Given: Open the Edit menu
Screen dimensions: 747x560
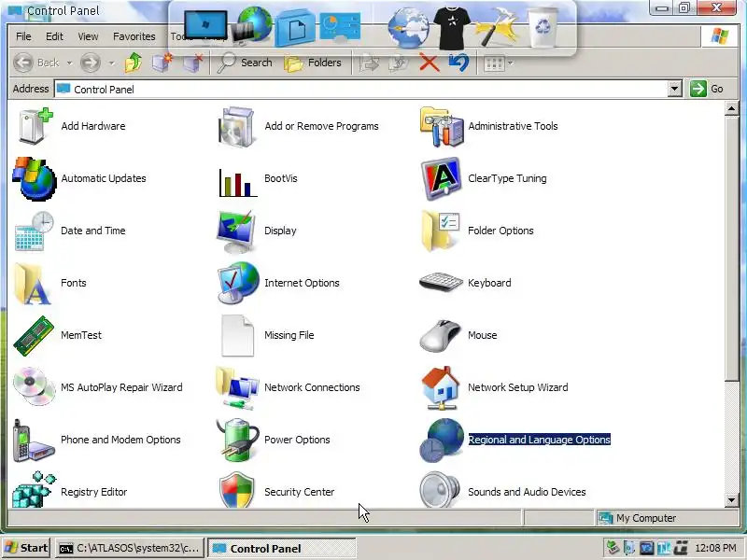Looking at the screenshot, I should pyautogui.click(x=54, y=36).
